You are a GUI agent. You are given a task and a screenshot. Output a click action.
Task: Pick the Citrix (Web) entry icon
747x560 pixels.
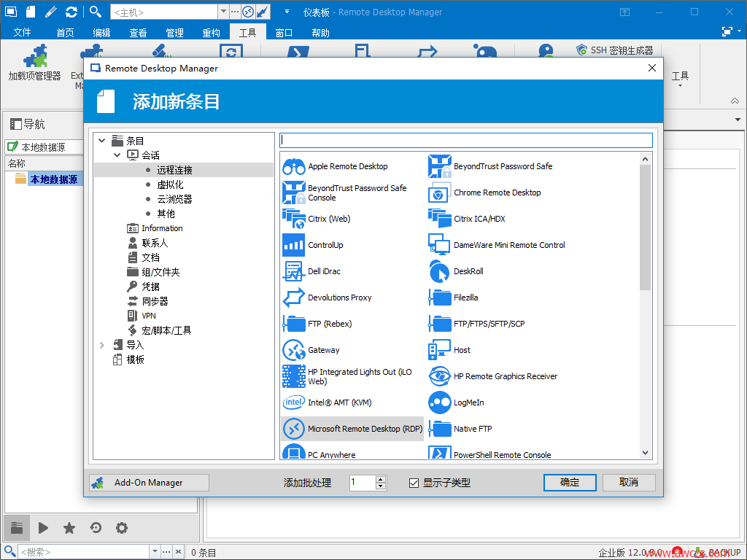[293, 219]
